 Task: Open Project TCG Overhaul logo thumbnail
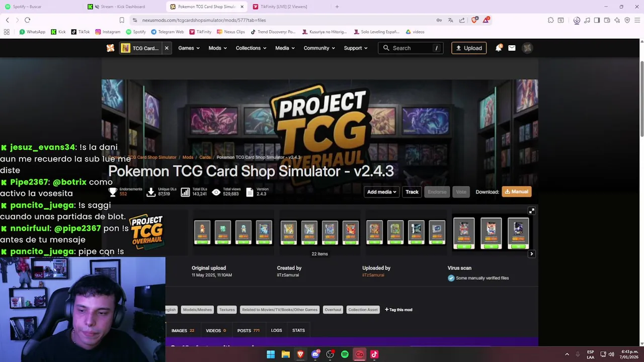click(146, 232)
